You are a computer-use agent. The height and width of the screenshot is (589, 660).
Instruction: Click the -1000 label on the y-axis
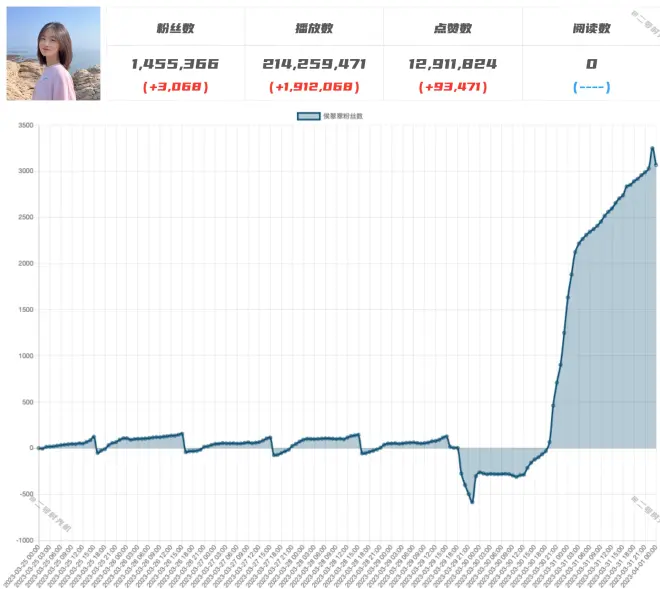click(x=23, y=540)
